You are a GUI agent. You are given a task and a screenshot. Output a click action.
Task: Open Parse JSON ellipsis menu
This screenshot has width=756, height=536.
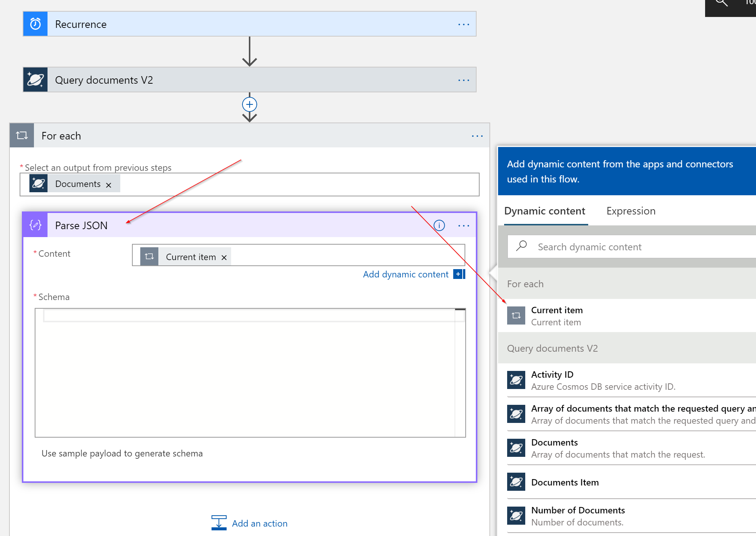pos(463,226)
